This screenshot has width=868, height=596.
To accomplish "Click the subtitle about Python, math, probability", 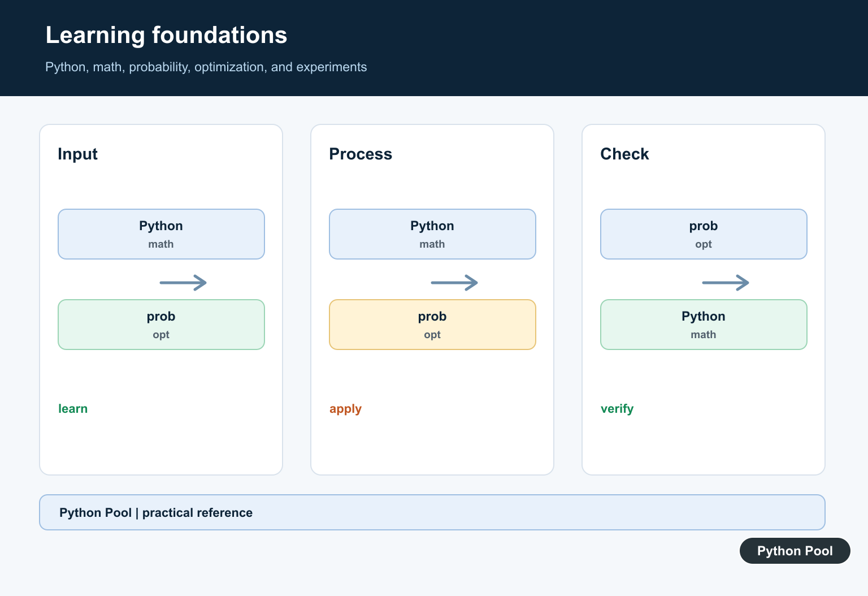I will 206,67.
